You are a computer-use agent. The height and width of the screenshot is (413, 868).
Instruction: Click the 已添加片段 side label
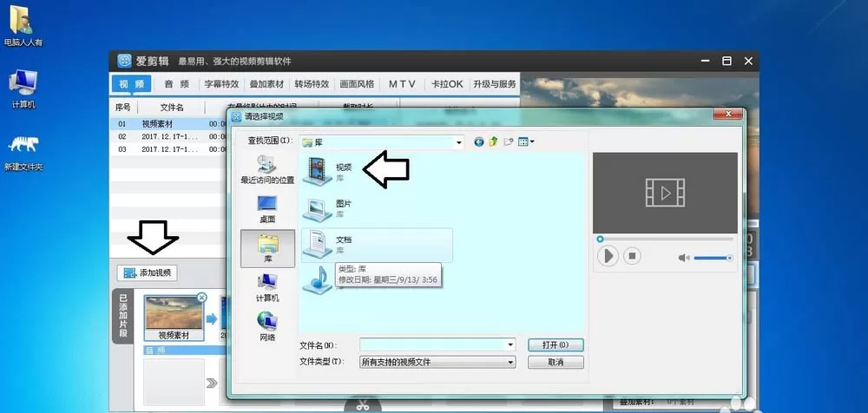pos(123,316)
